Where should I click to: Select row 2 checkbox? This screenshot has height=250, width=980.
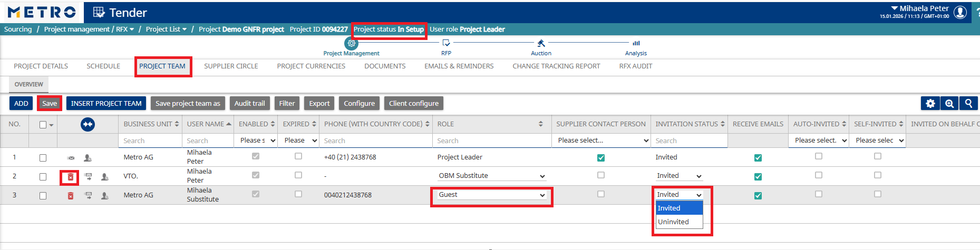coord(43,177)
